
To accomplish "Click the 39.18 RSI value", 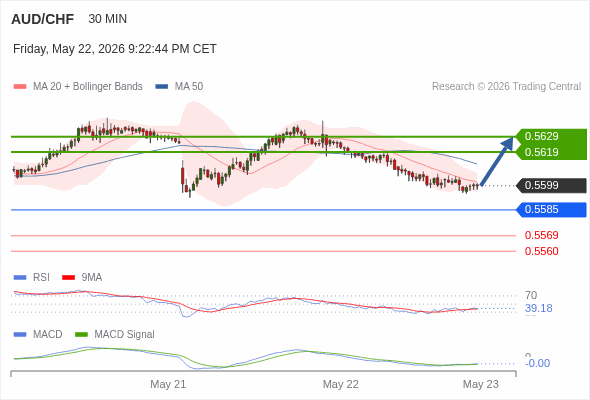I will pyautogui.click(x=539, y=309).
